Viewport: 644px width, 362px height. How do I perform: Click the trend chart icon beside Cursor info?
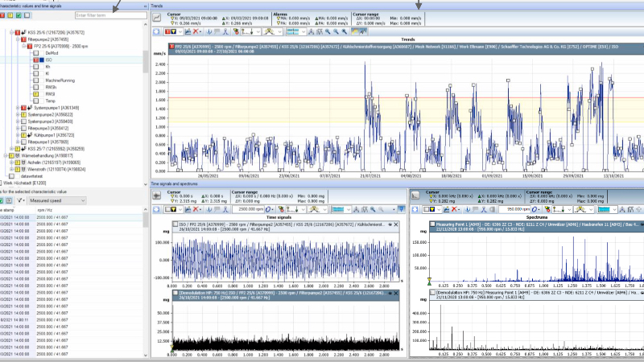(157, 16)
